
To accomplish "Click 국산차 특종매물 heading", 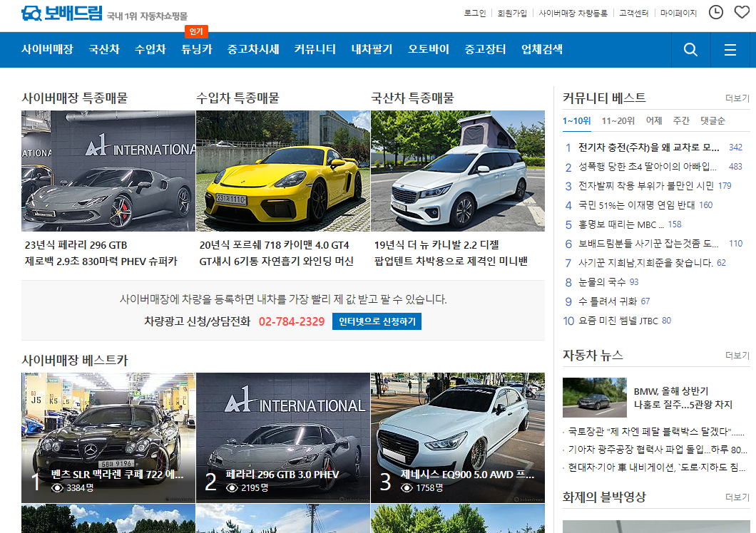I will pos(413,98).
